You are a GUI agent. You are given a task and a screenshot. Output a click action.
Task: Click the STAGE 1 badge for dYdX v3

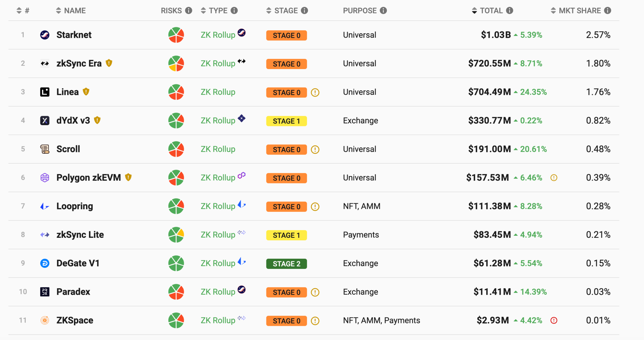tap(287, 121)
